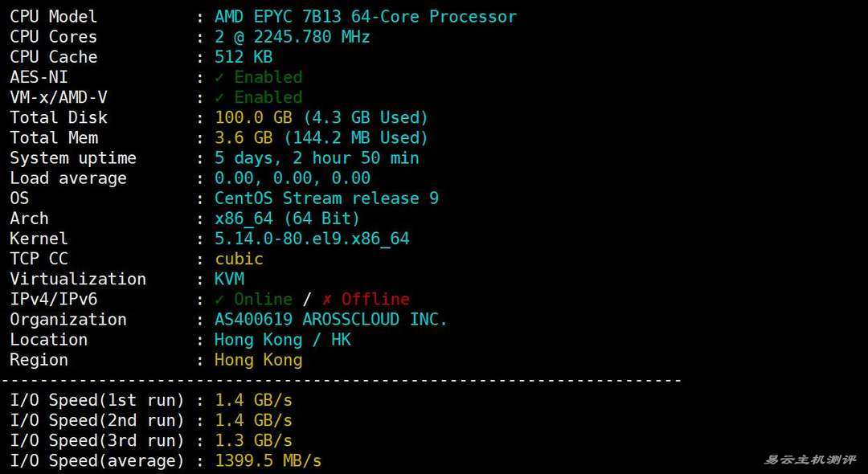Click the 1st run I/O speed value
868x474 pixels.
[253, 400]
